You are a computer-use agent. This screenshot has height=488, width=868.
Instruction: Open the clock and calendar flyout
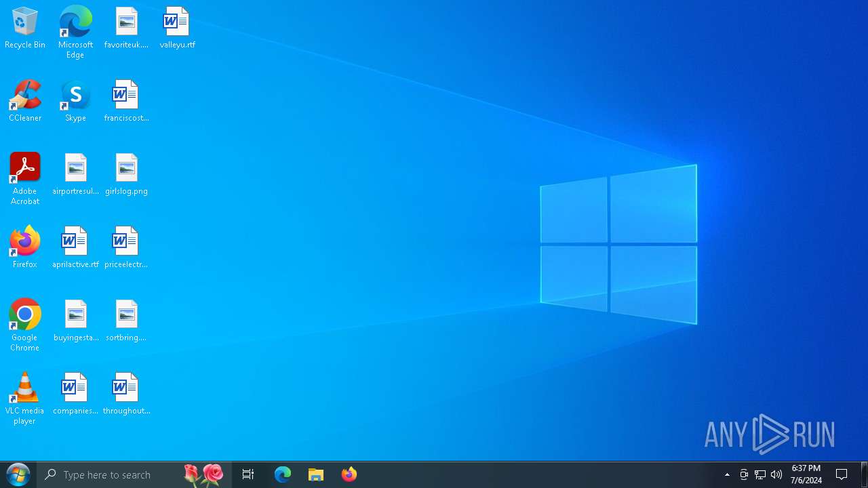tap(806, 474)
